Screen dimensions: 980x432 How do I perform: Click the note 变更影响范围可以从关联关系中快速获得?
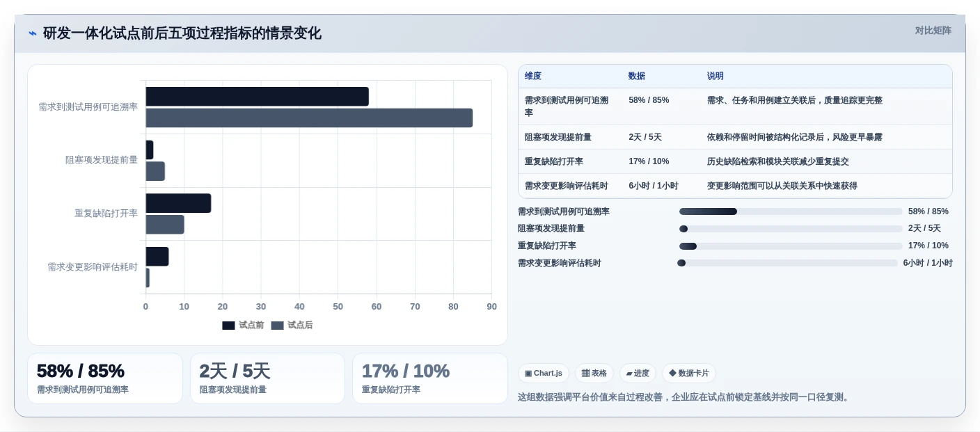(782, 186)
